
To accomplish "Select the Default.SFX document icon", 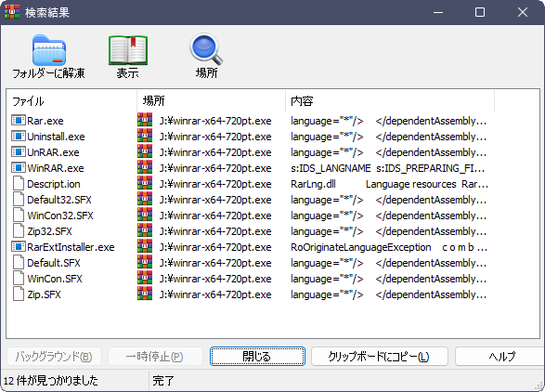I will pyautogui.click(x=19, y=263).
